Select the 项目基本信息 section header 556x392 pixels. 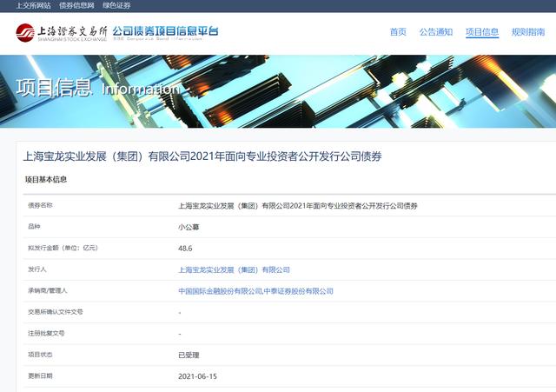[46, 180]
